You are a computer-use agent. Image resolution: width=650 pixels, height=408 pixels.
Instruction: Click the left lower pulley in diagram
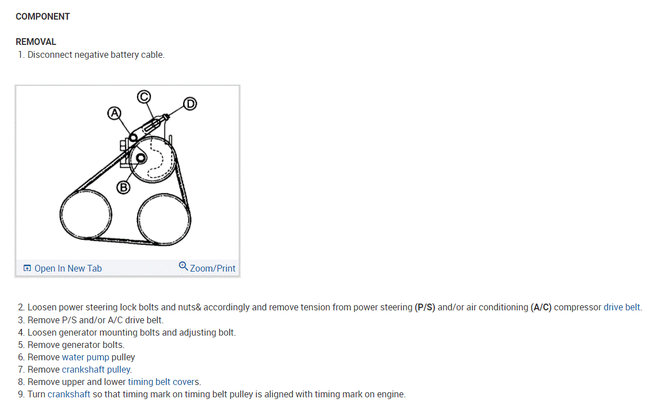click(86, 214)
